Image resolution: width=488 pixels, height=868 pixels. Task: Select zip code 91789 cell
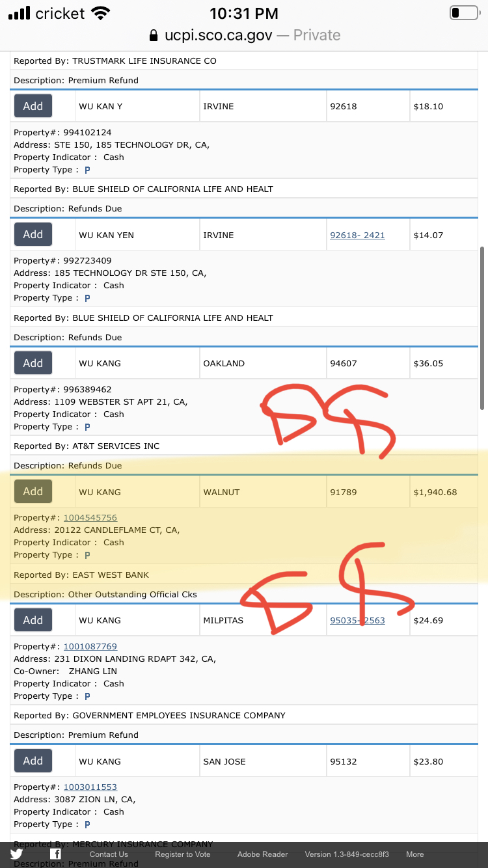pyautogui.click(x=368, y=492)
